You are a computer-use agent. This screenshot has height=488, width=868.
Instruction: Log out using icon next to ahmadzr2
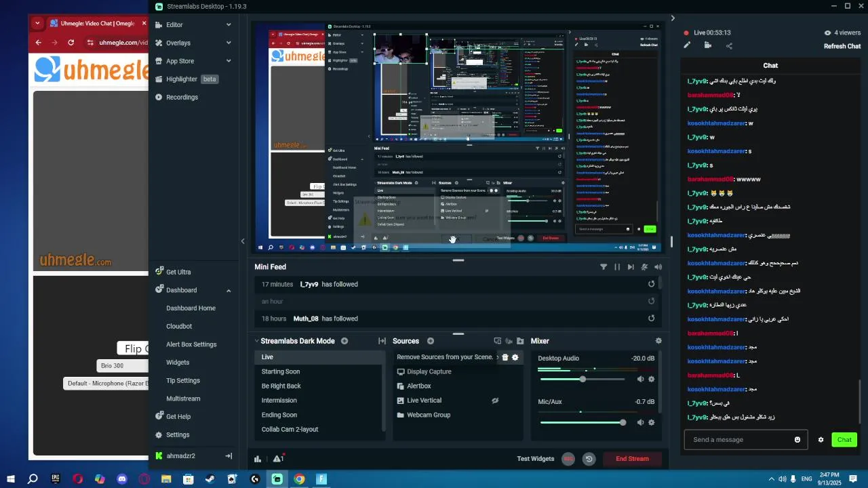coord(229,456)
